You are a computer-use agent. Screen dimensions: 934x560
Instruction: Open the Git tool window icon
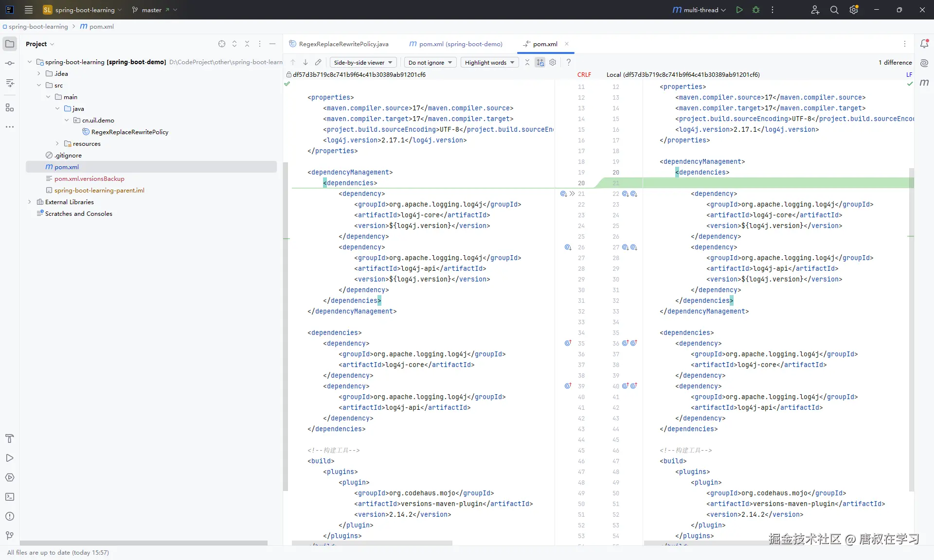[x=10, y=536]
